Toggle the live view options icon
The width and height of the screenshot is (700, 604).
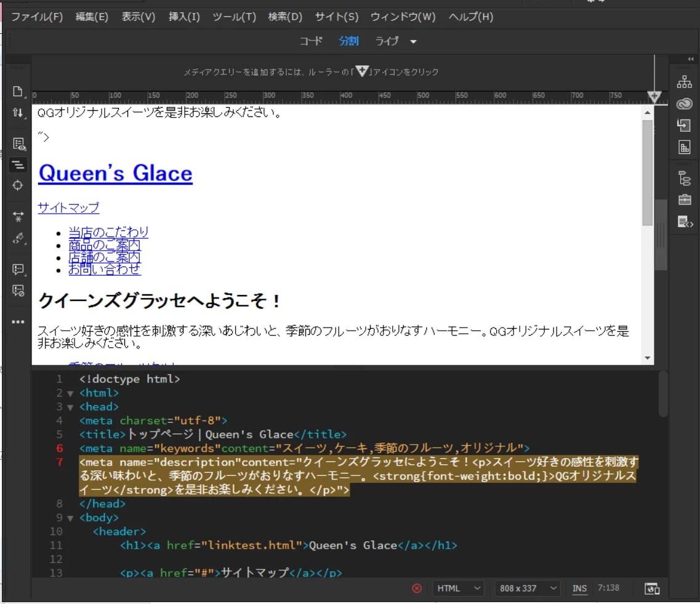[18, 143]
